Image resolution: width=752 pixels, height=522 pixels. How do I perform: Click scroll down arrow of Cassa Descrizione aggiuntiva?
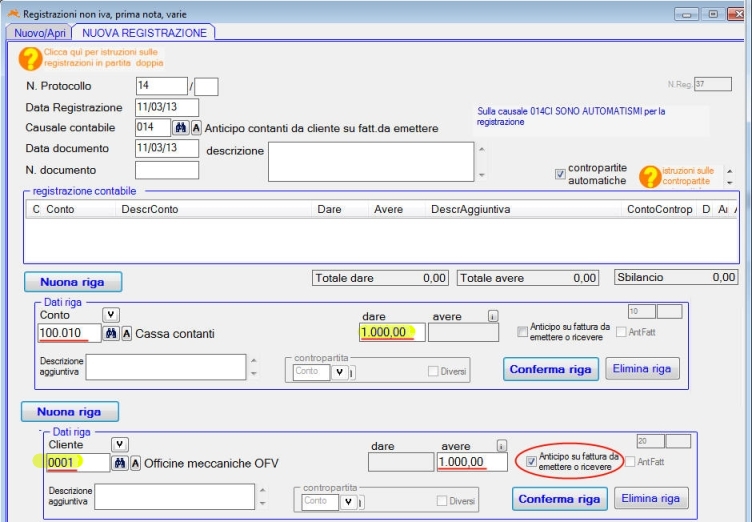[254, 374]
